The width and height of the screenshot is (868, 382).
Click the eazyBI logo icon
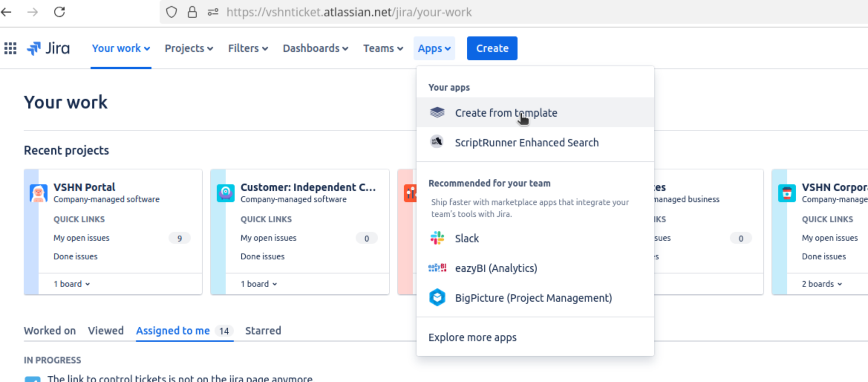pos(437,268)
